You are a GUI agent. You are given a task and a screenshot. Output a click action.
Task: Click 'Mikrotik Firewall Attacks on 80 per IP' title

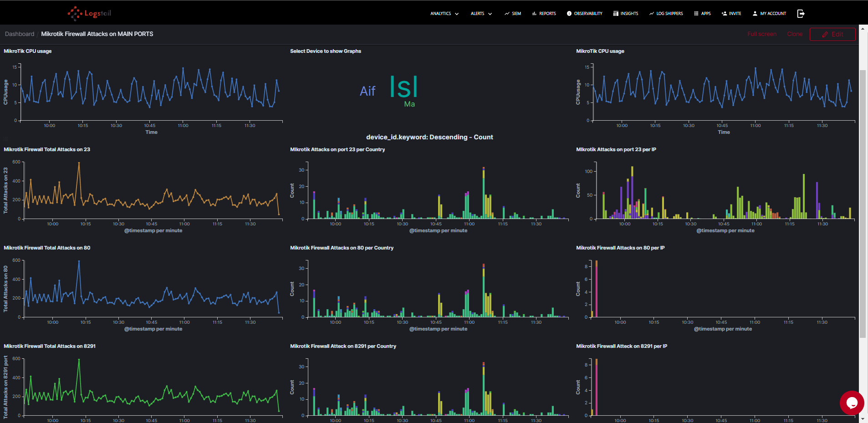(620, 248)
